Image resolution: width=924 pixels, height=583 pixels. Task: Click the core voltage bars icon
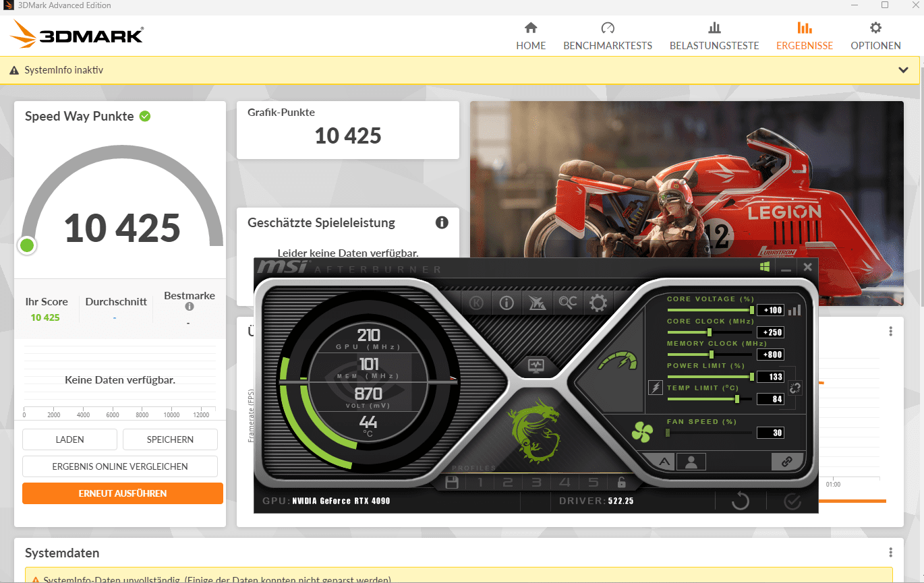(x=795, y=310)
